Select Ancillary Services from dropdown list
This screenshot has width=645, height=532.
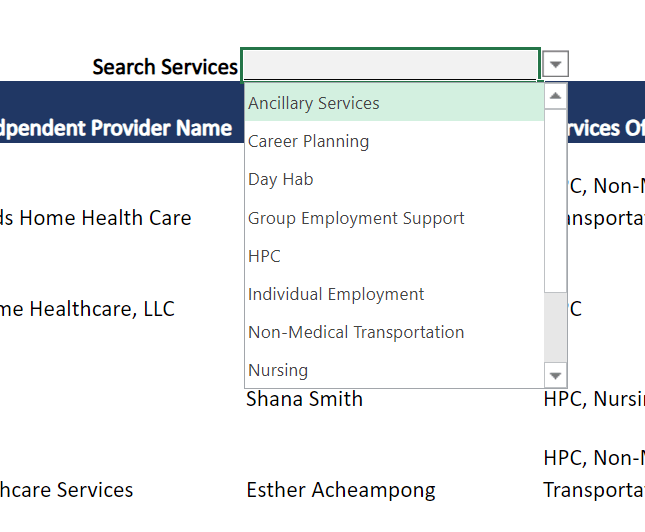pyautogui.click(x=314, y=103)
